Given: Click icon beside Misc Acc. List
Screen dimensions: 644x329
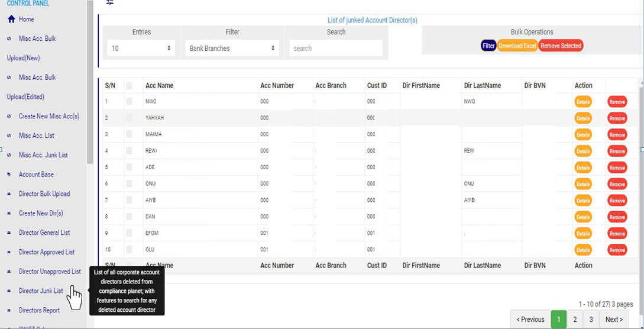Looking at the screenshot, I should click(x=9, y=136).
